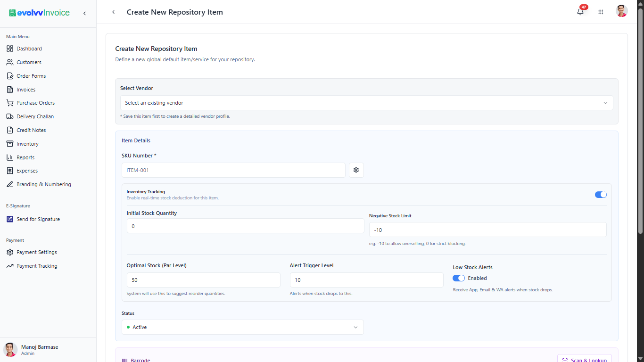Click the Scan & Lookup button
The height and width of the screenshot is (362, 644).
click(585, 359)
